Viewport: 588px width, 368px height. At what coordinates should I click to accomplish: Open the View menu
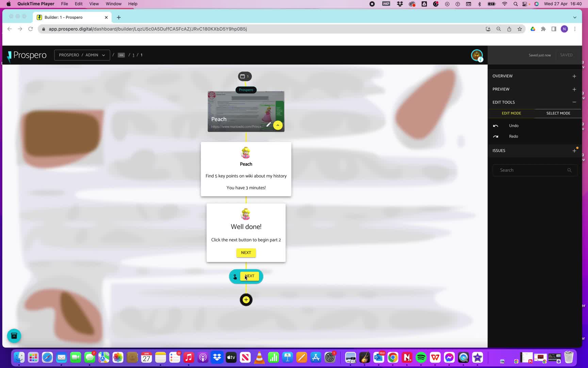point(94,4)
